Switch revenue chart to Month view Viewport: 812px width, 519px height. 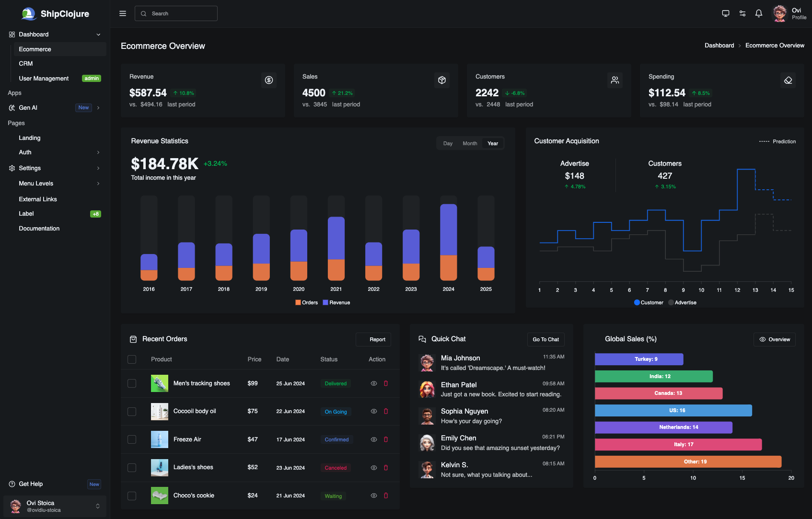pos(470,143)
